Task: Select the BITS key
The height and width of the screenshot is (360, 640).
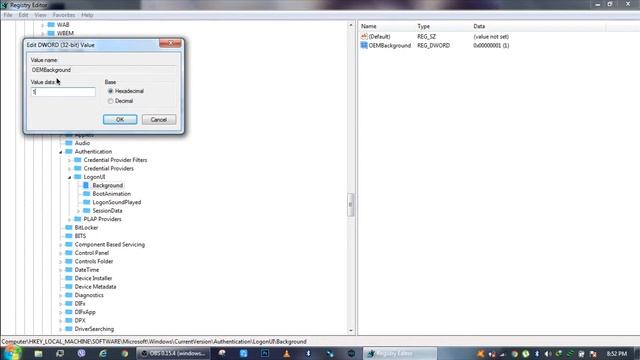Action: tap(80, 236)
